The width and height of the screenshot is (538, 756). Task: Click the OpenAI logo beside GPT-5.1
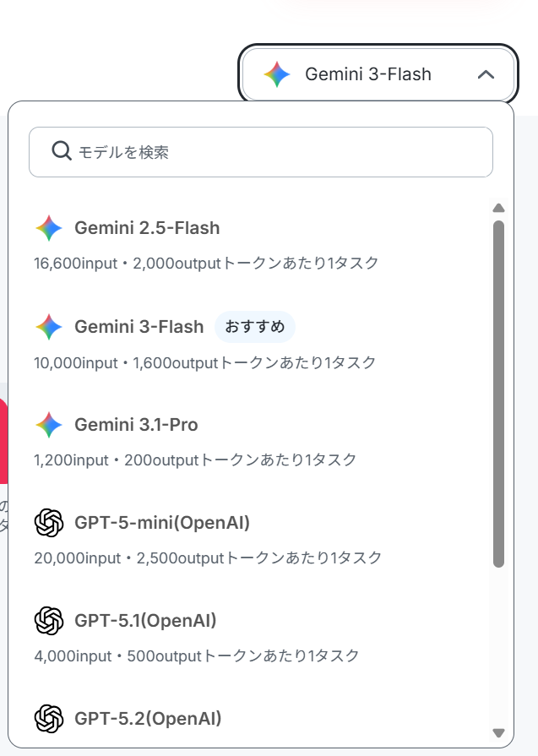tap(49, 621)
